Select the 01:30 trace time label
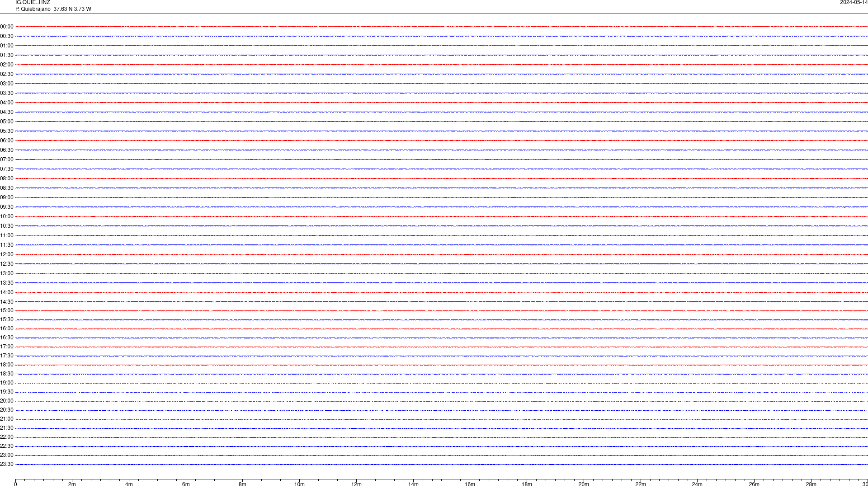 pyautogui.click(x=7, y=55)
